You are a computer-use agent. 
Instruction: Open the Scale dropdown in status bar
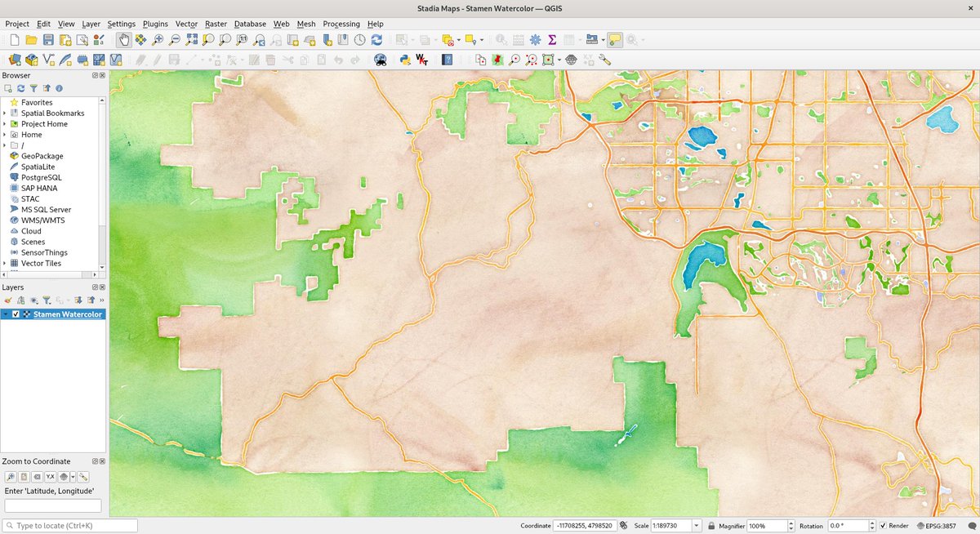(x=697, y=526)
